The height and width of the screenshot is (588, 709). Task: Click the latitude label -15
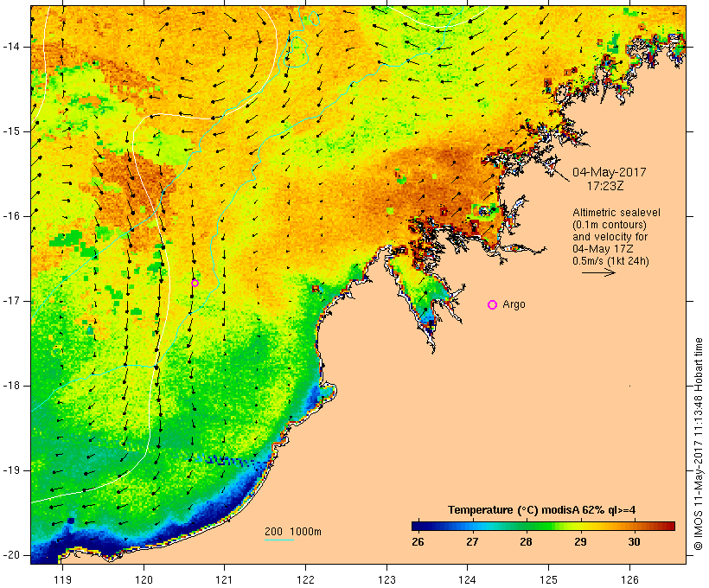[10, 131]
